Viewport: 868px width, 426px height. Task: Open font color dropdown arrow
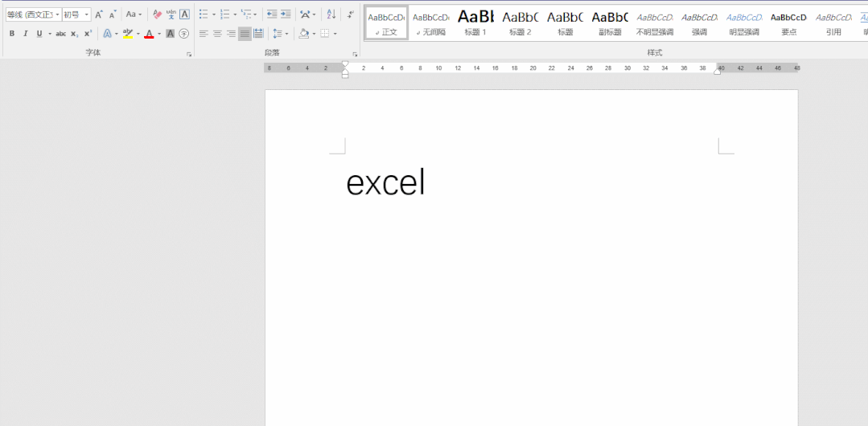(x=158, y=34)
